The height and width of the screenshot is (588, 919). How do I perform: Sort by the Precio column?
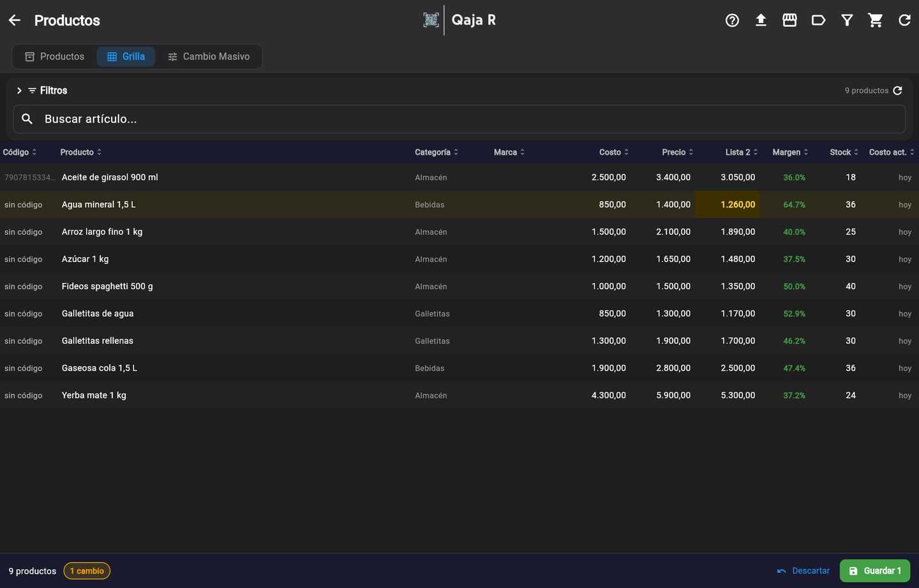(678, 152)
